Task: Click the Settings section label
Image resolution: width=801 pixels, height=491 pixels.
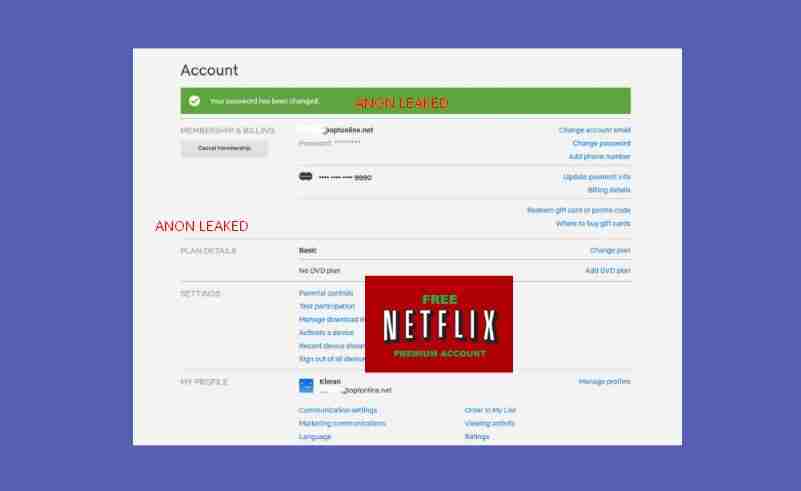Action: coord(200,293)
